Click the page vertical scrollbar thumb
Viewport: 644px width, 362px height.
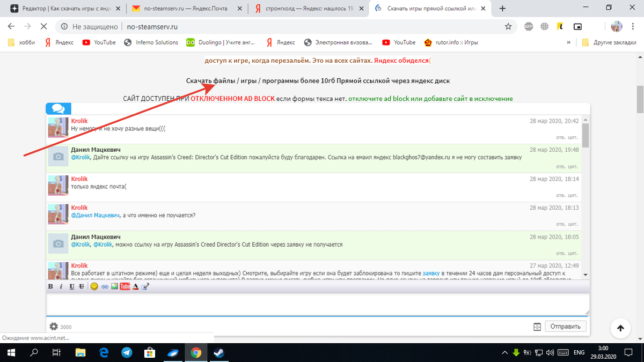[639, 99]
